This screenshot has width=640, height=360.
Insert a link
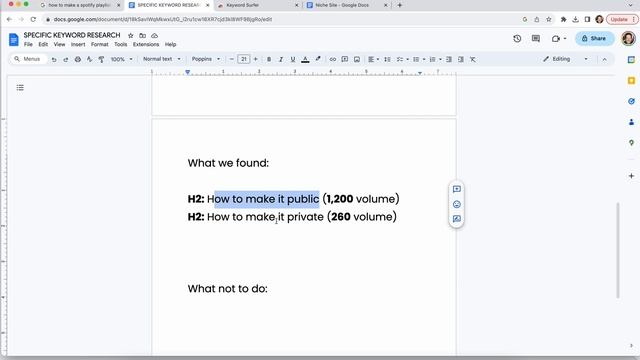(333, 60)
